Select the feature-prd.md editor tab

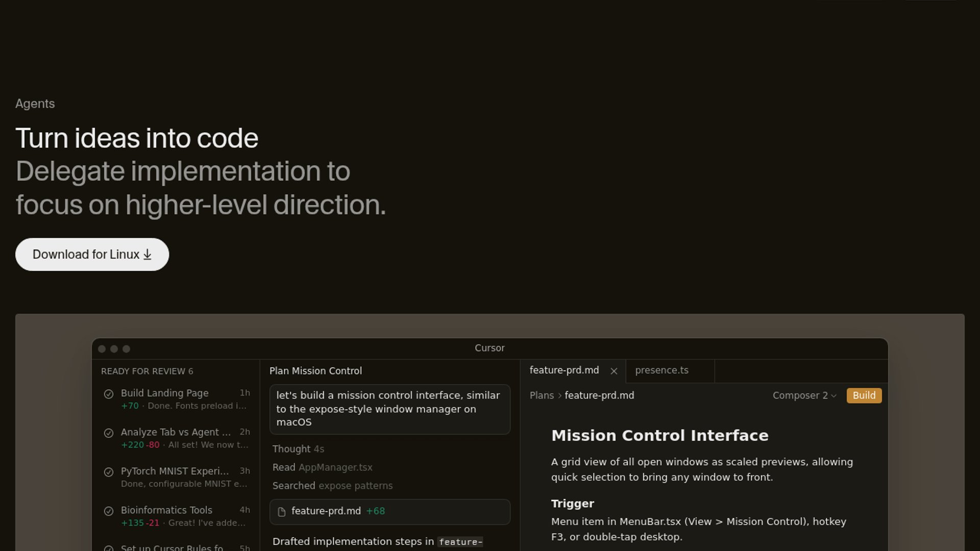click(564, 370)
